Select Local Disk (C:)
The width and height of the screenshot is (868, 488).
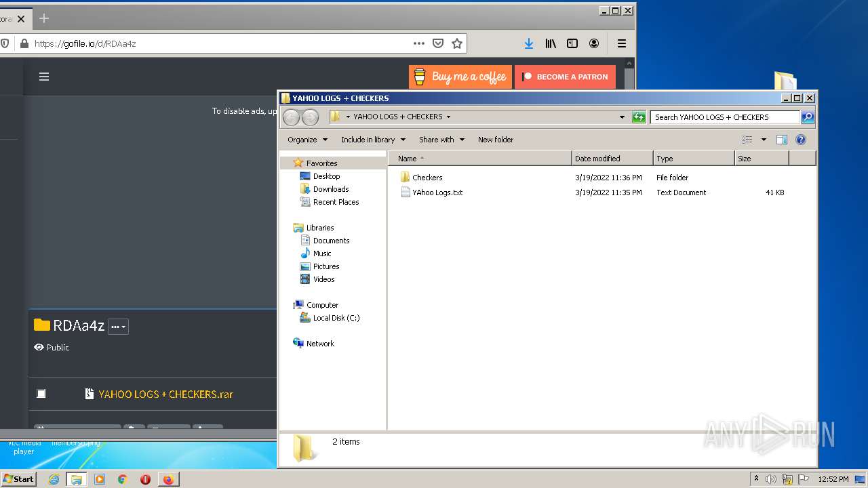(336, 318)
